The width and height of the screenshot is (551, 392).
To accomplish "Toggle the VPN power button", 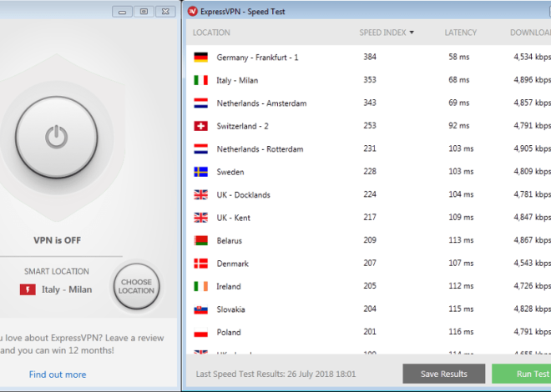I will pos(56,138).
